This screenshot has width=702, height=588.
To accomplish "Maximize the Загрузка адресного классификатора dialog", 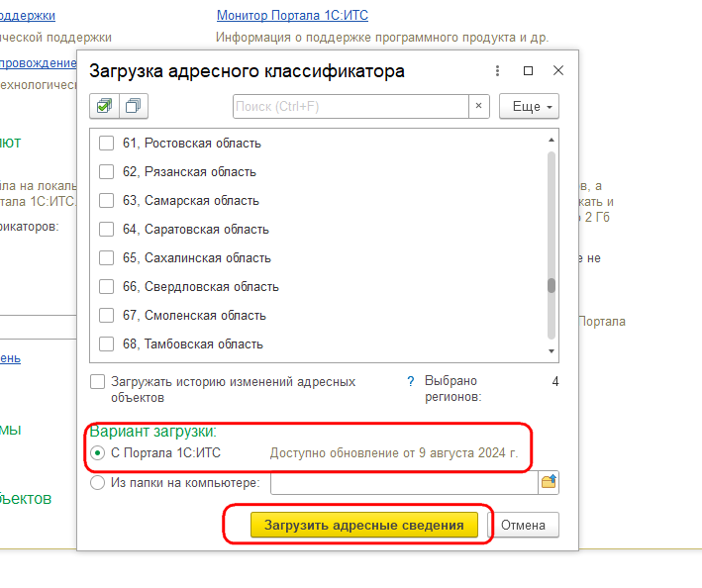I will click(x=529, y=70).
